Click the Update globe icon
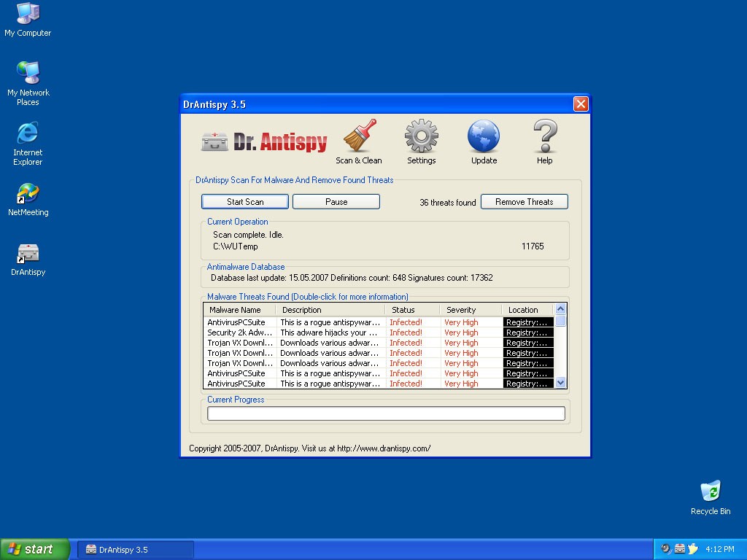Screen dimensions: 747x560 pyautogui.click(x=484, y=137)
